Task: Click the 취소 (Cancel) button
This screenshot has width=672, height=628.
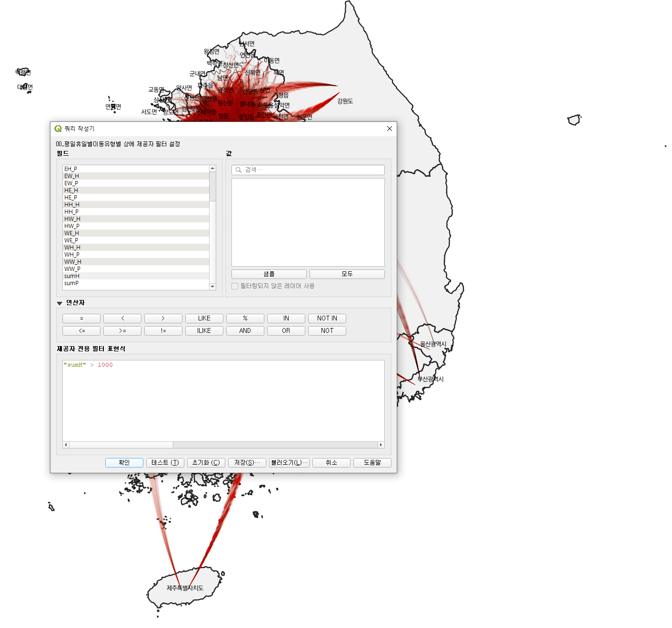Action: 331,463
